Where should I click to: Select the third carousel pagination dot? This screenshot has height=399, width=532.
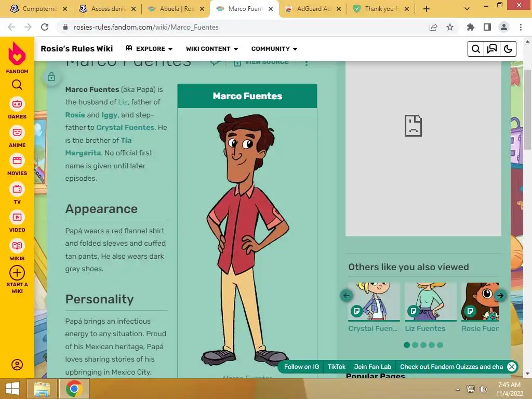(423, 345)
